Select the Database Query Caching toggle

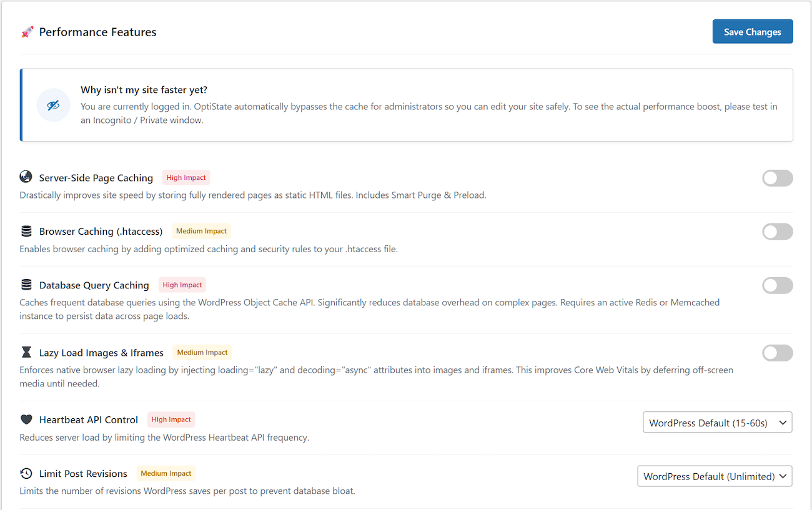click(x=777, y=285)
